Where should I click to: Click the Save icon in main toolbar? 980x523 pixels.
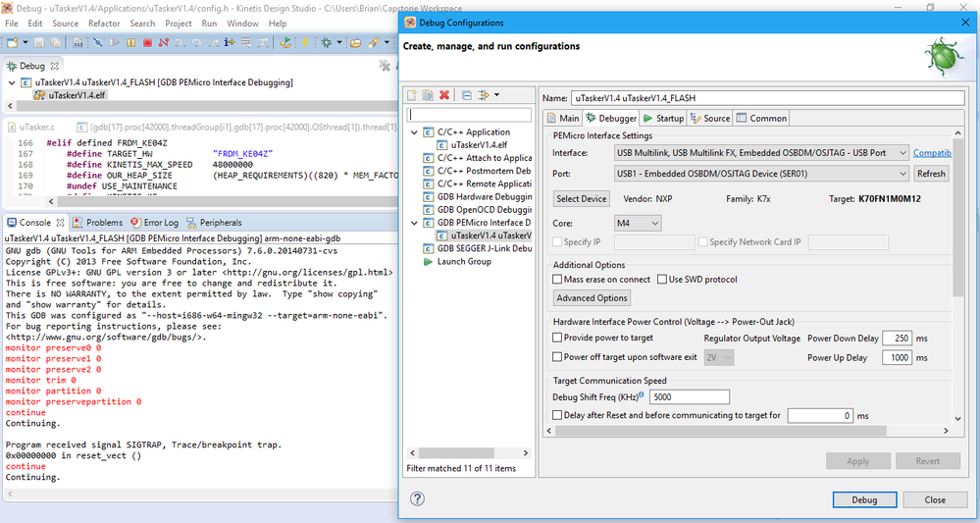39,42
